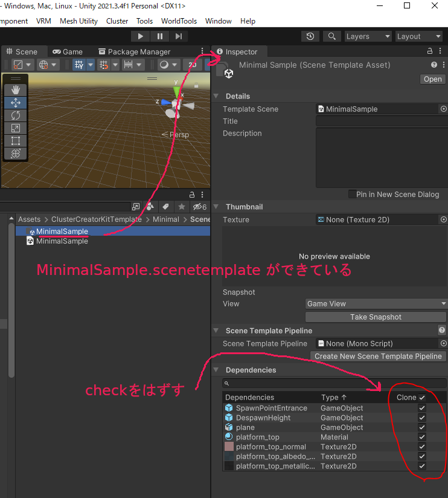Click Create New Scene Template Pipeline

(378, 357)
